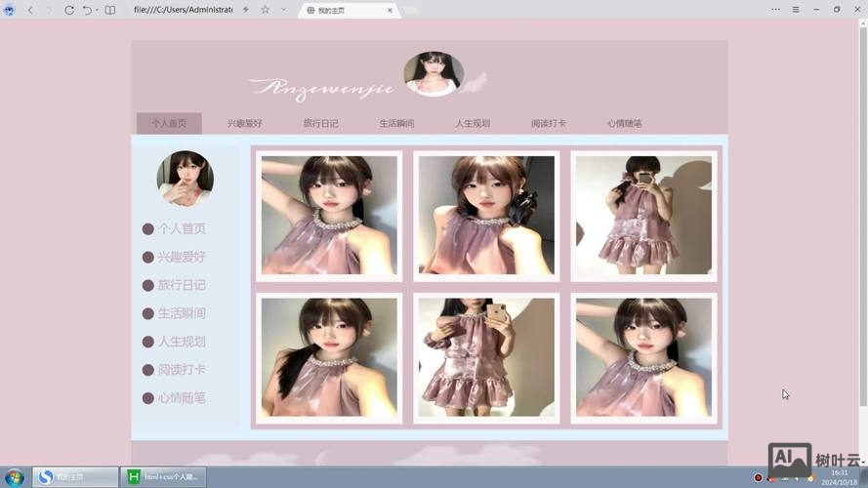Open the Windows Start button
Screen dimensions: 868x488
(15, 477)
